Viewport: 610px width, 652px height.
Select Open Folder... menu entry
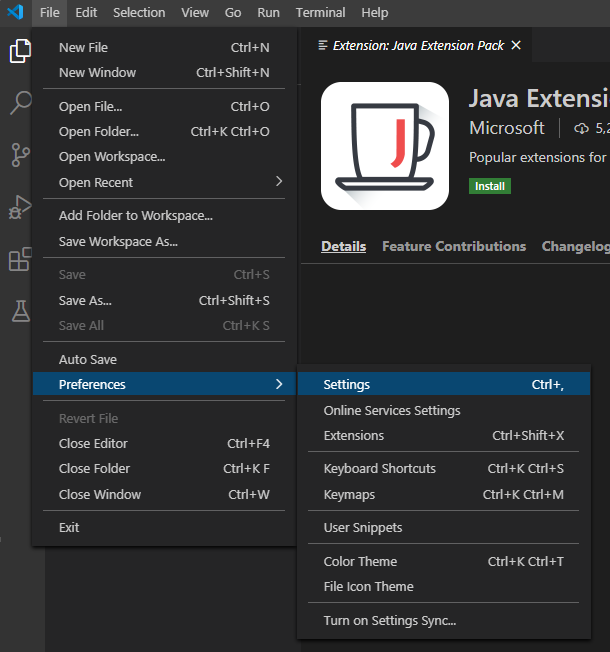(164, 131)
